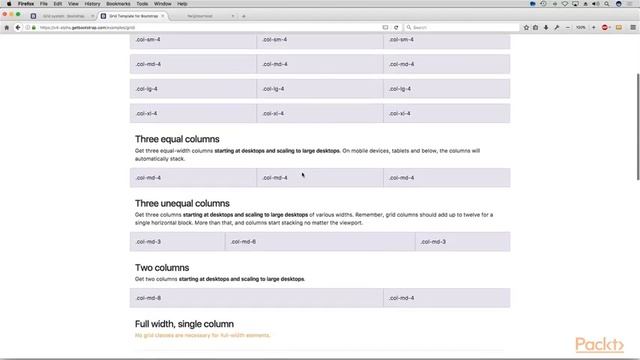Click the first .col-xl-4 cell

point(193,113)
